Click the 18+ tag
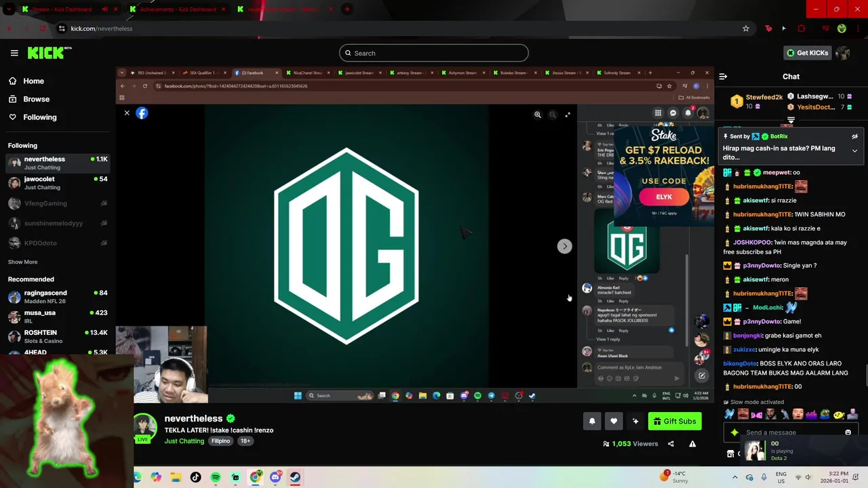Viewport: 868px width, 488px height. 245,441
